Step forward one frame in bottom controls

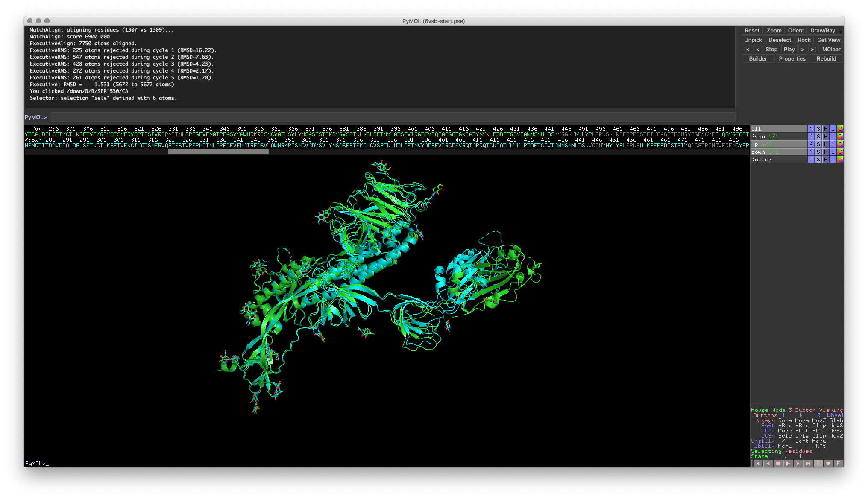pos(798,464)
